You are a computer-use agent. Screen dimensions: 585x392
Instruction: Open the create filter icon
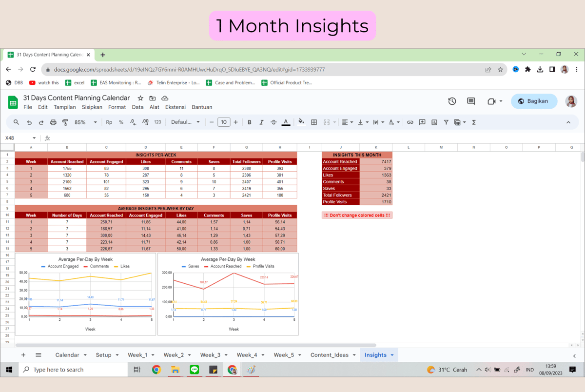pos(446,122)
